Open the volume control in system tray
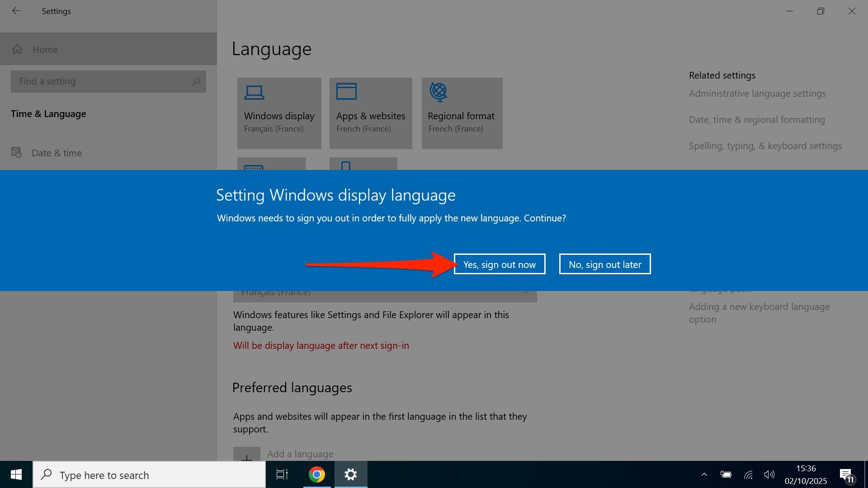Screen dimensions: 868x488 click(769, 474)
